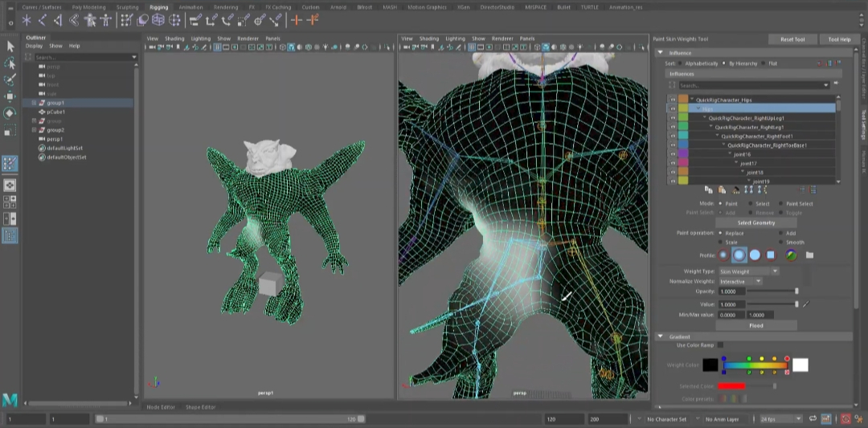The width and height of the screenshot is (868, 428).
Task: Collapse the Gradient section
Action: coord(660,336)
